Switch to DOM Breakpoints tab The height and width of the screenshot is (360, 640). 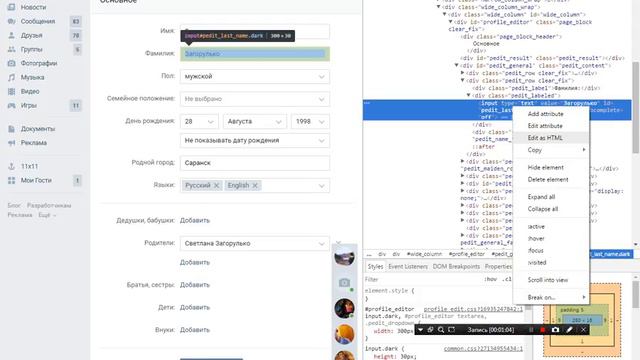456,267
